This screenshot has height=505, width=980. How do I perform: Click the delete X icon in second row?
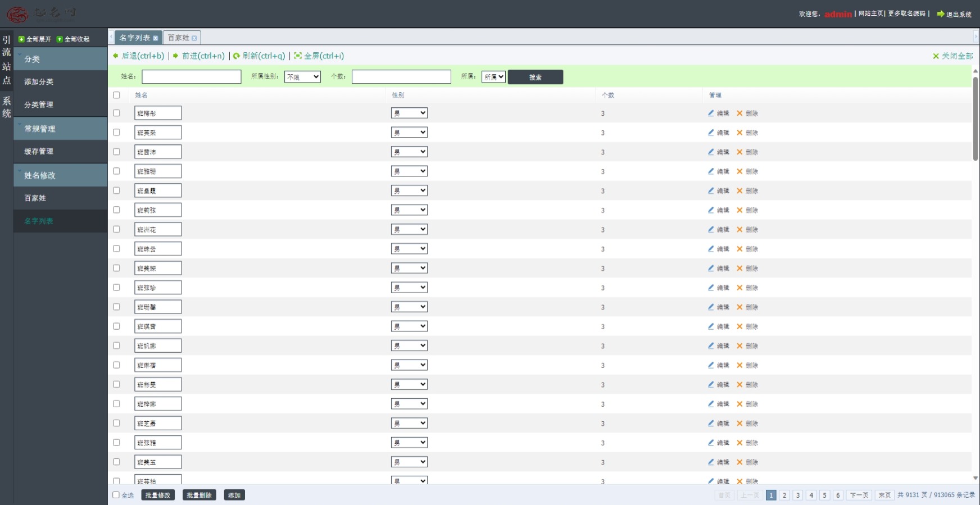739,133
